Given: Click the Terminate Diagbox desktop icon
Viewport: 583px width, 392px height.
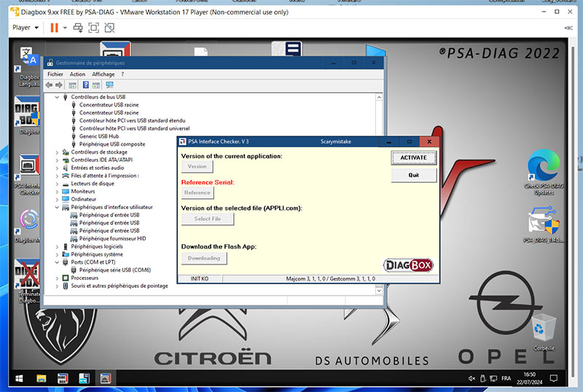Looking at the screenshot, I should click(x=27, y=281).
